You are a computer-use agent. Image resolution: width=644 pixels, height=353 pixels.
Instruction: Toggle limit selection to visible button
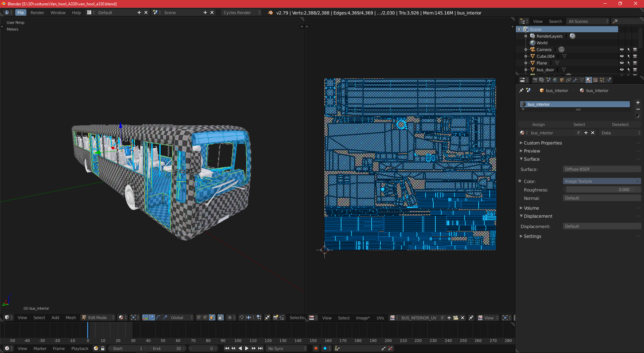coord(221,318)
